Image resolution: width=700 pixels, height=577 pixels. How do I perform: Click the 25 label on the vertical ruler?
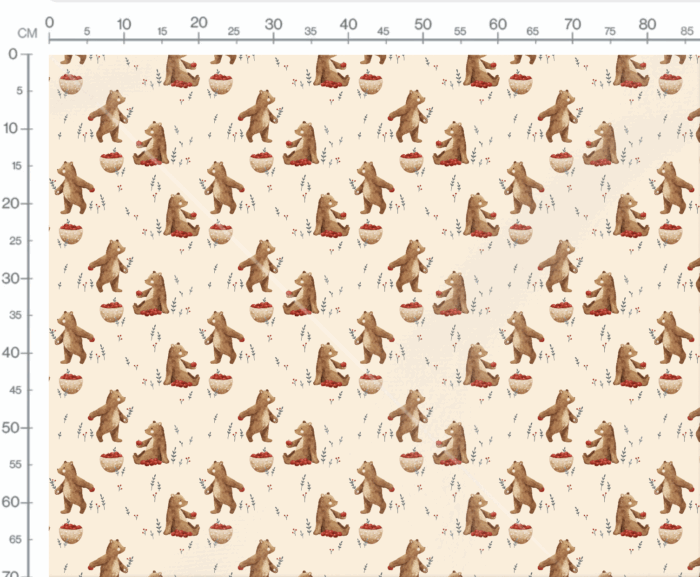click(x=16, y=241)
